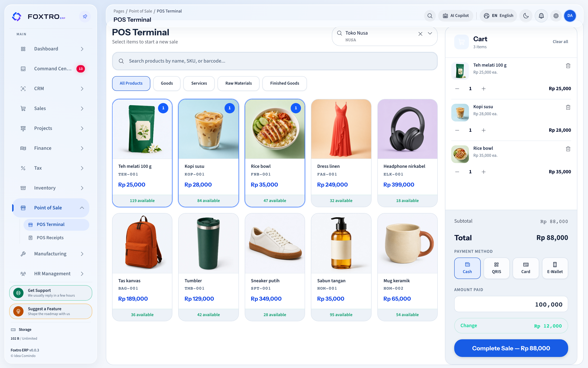Open DA user avatar menu
The width and height of the screenshot is (588, 368).
click(570, 16)
